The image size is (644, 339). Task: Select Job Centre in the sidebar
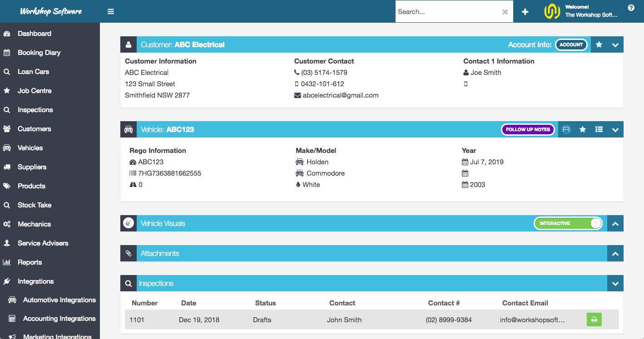click(x=34, y=90)
